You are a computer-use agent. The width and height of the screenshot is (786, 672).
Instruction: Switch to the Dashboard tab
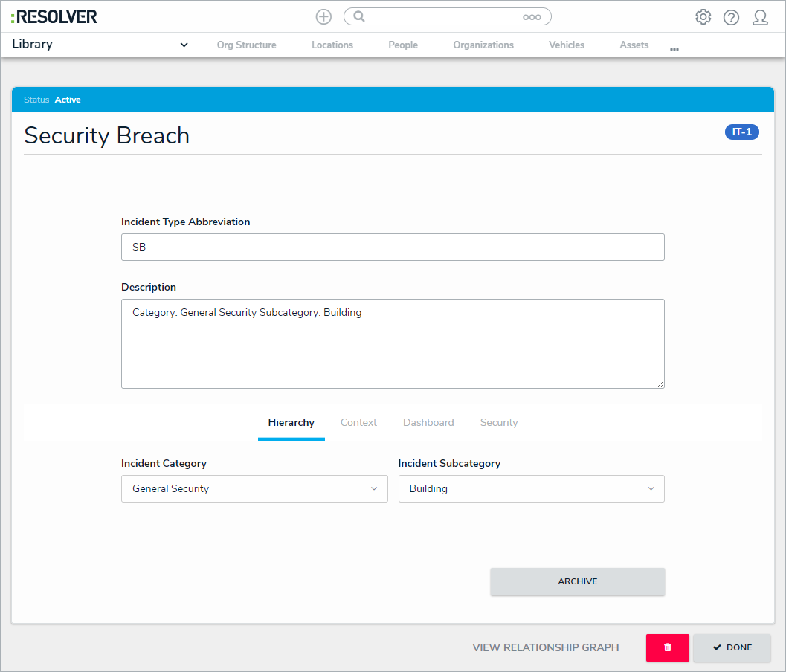(x=428, y=422)
